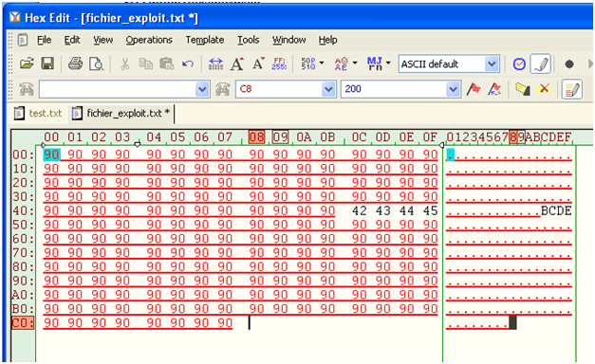
Task: Open dropdown arrow beside MJ rn icon
Action: coord(388,63)
